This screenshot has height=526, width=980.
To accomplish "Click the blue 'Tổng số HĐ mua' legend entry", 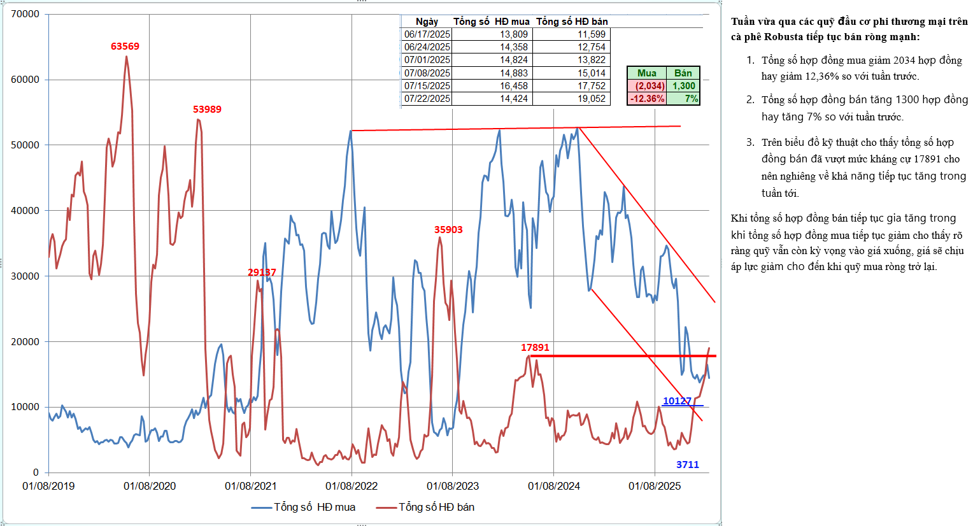I will pyautogui.click(x=304, y=507).
